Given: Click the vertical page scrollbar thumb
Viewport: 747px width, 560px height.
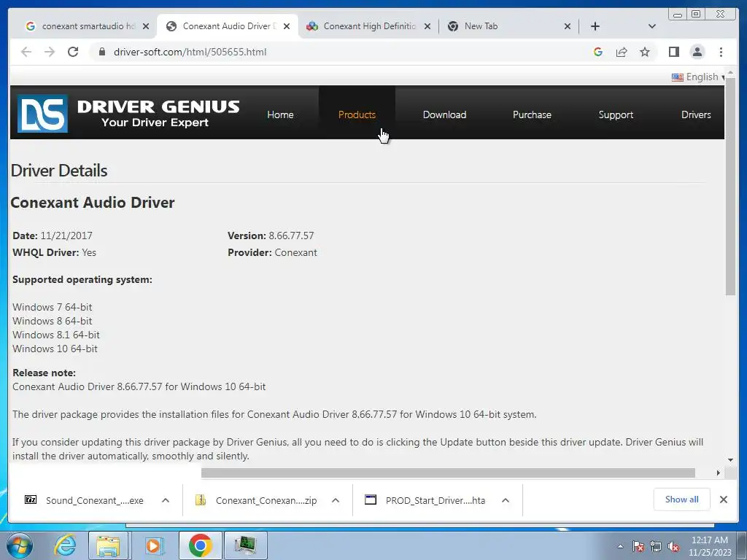Looking at the screenshot, I should [730, 186].
